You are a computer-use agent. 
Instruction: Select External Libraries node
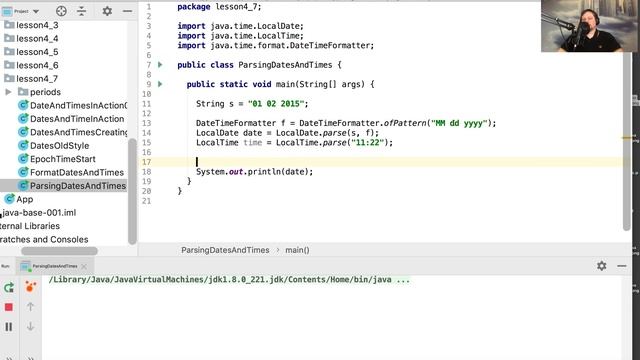30,226
